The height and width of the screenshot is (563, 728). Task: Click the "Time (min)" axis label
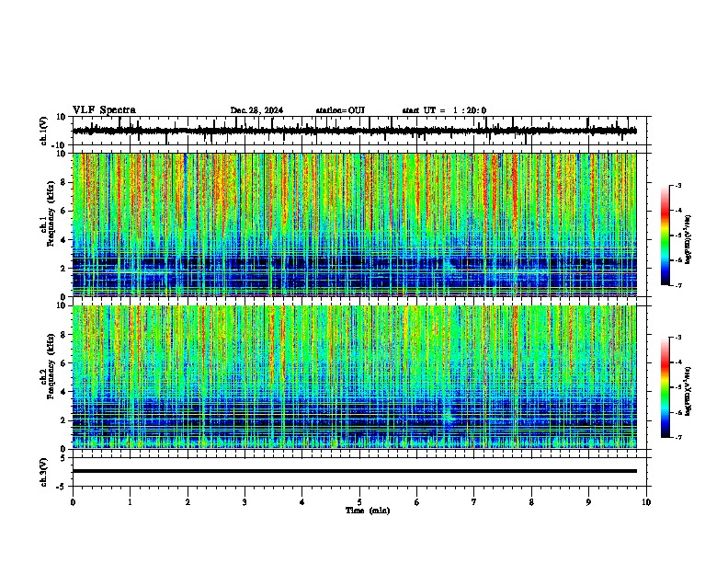[368, 511]
